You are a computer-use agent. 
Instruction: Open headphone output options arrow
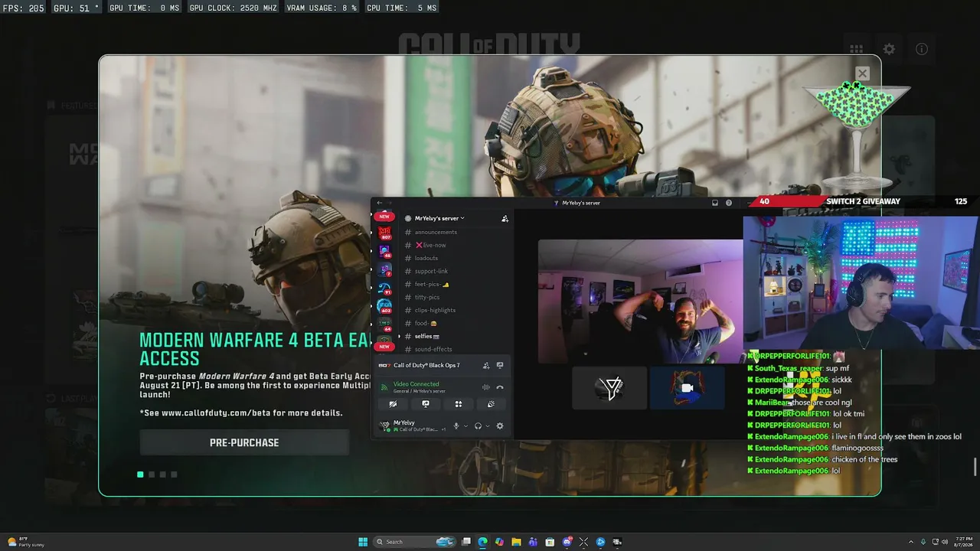(x=488, y=426)
